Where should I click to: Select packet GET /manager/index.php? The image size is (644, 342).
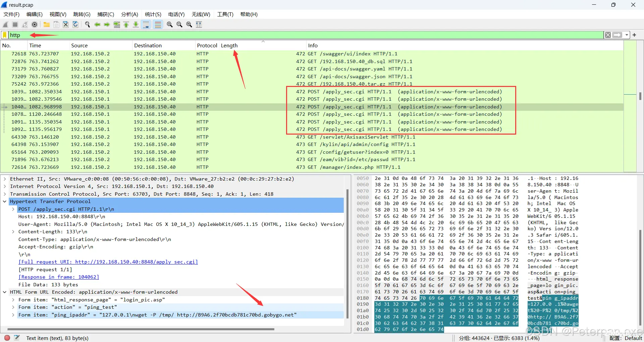(312, 167)
